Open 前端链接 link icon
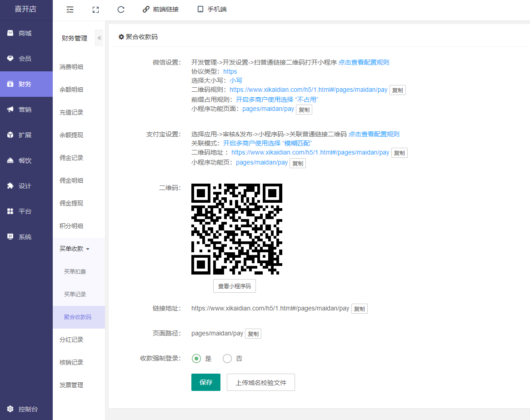 pos(146,10)
